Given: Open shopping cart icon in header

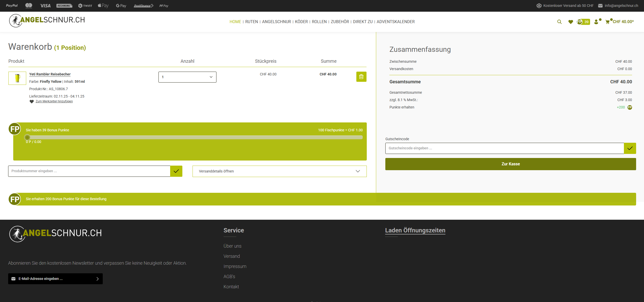Looking at the screenshot, I should [607, 22].
